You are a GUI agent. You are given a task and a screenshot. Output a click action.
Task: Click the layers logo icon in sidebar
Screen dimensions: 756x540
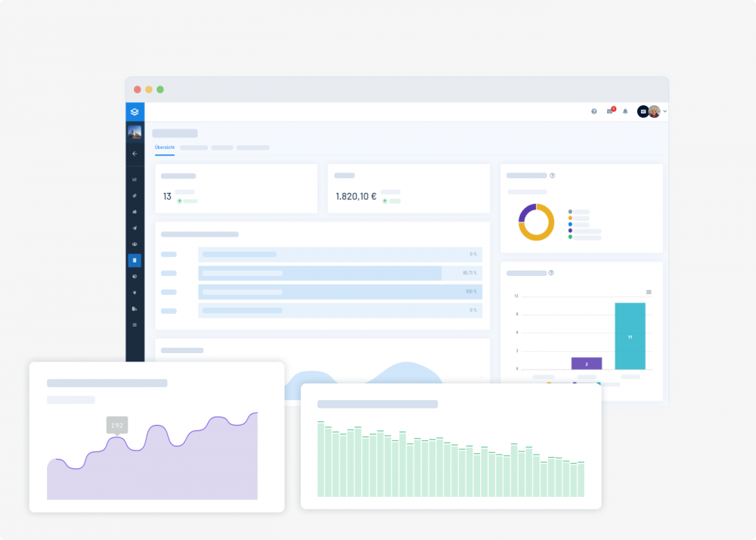coord(134,112)
